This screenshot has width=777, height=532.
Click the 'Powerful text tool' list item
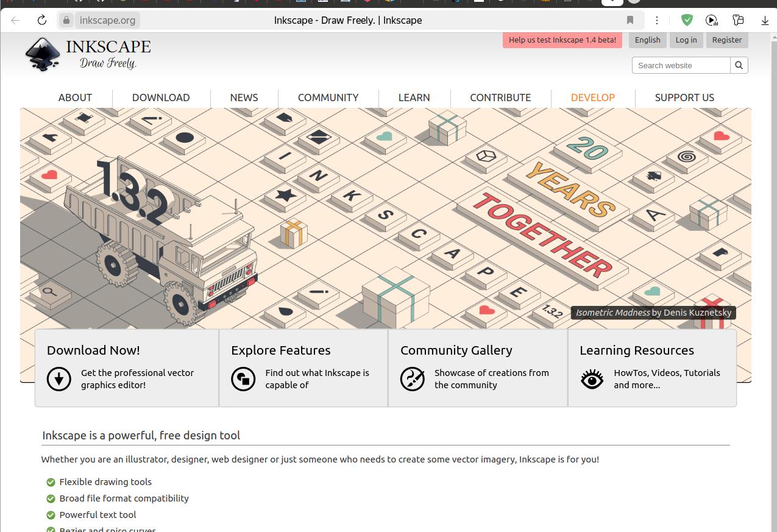[x=98, y=515]
